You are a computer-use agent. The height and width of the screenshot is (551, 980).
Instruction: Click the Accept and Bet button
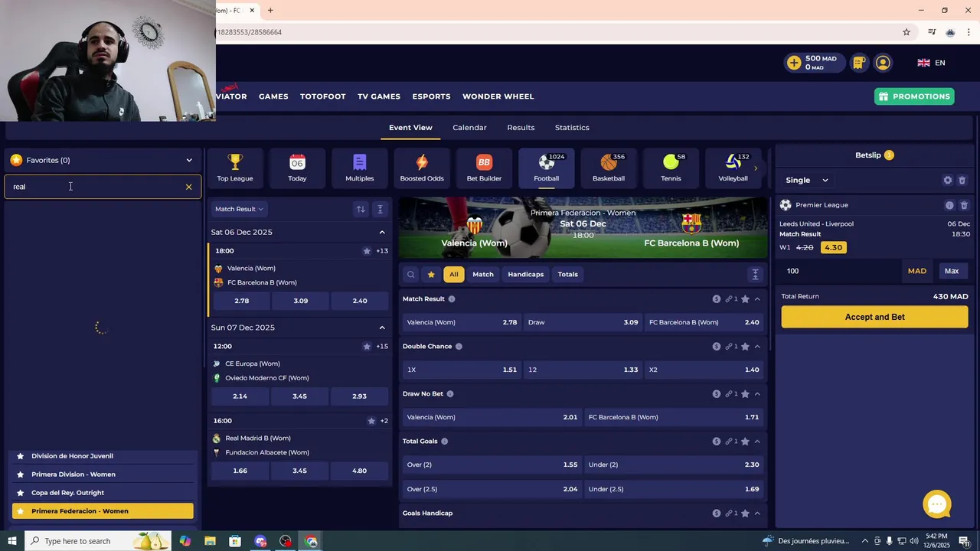pos(874,317)
